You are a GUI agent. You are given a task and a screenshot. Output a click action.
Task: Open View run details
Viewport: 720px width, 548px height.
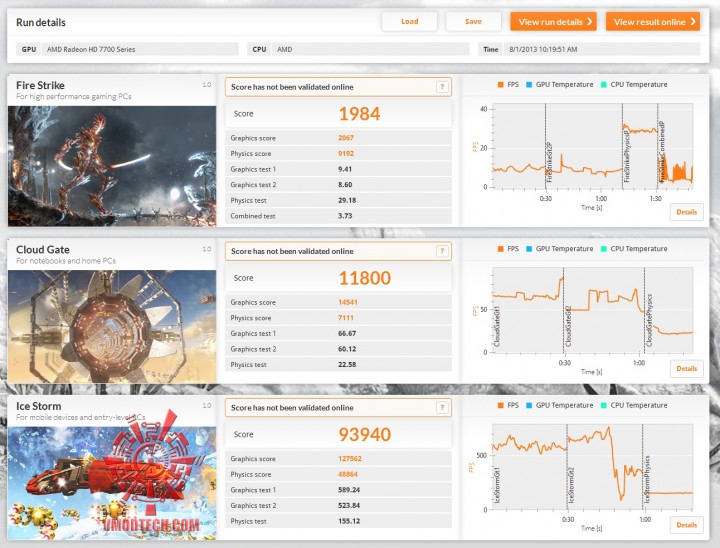tap(553, 22)
